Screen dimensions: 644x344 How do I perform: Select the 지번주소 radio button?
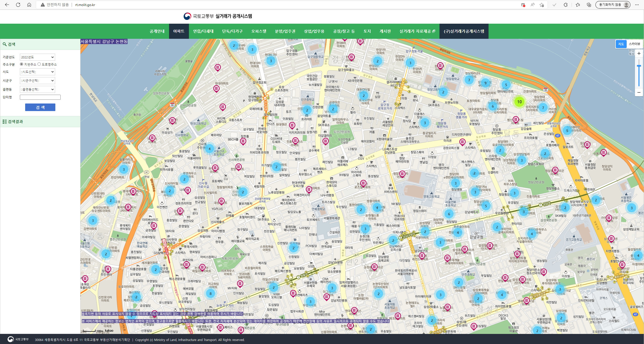[x=22, y=64]
